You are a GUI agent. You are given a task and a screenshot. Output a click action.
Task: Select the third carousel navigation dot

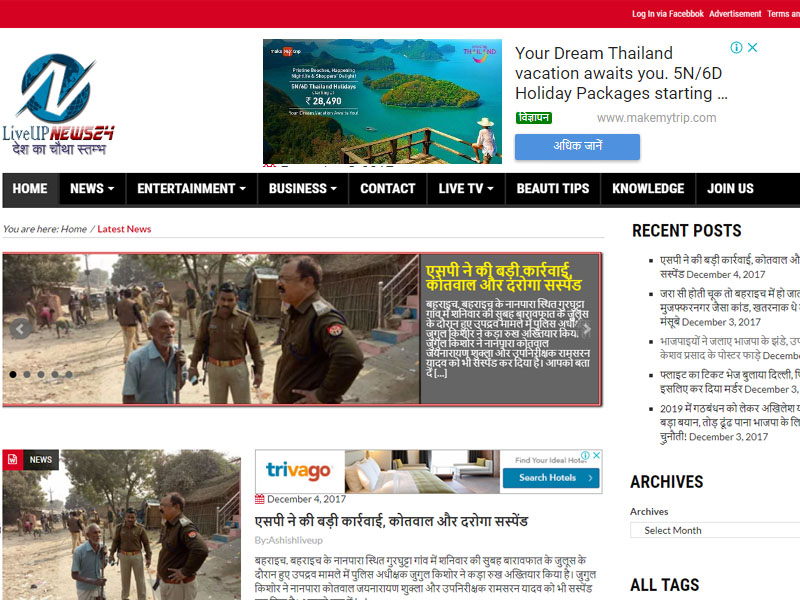point(41,374)
